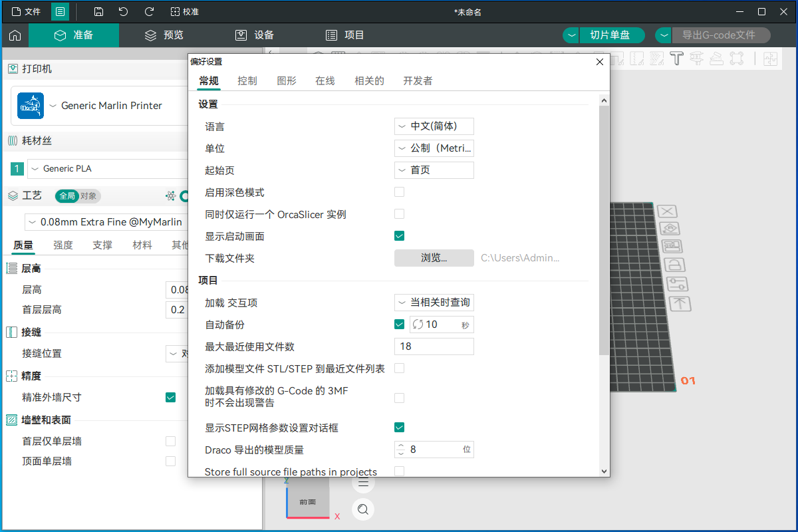798x532 pixels.
Task: Open the 校准 calibration menu
Action: click(x=185, y=11)
